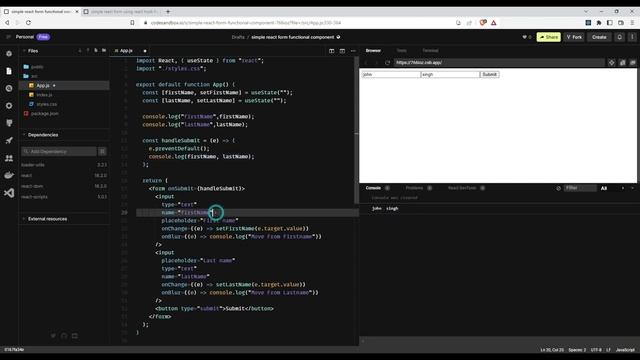Clear the console with the clear icon

click(558, 188)
